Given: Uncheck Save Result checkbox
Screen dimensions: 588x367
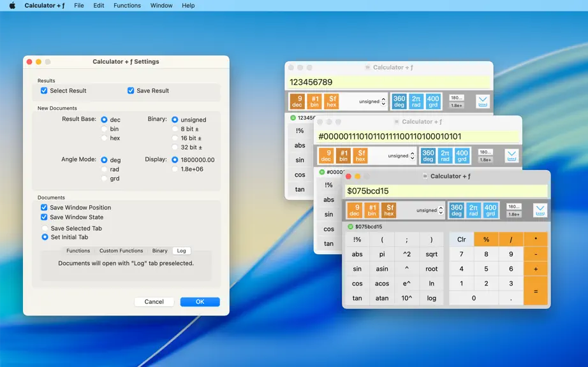Looking at the screenshot, I should pyautogui.click(x=131, y=90).
